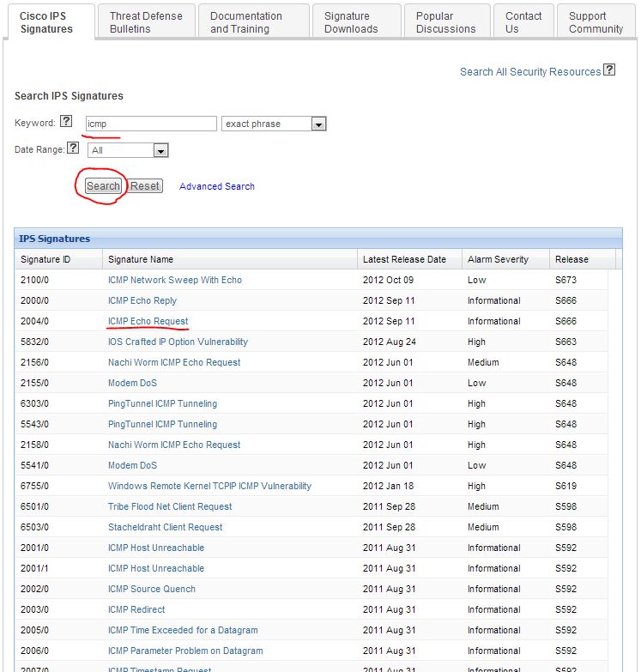Select signature ID cell 5832/0
The width and height of the screenshot is (641, 672).
34,342
